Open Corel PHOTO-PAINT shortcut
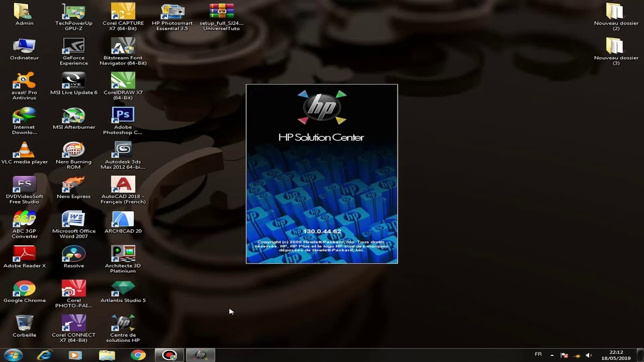The width and height of the screenshot is (644, 362). click(x=73, y=294)
